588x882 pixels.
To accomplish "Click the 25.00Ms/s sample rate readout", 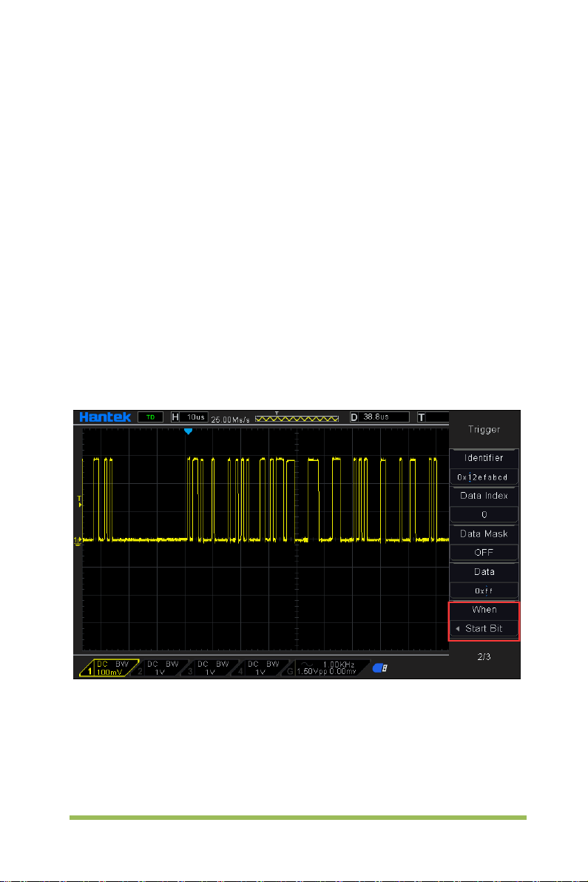I will (x=231, y=420).
